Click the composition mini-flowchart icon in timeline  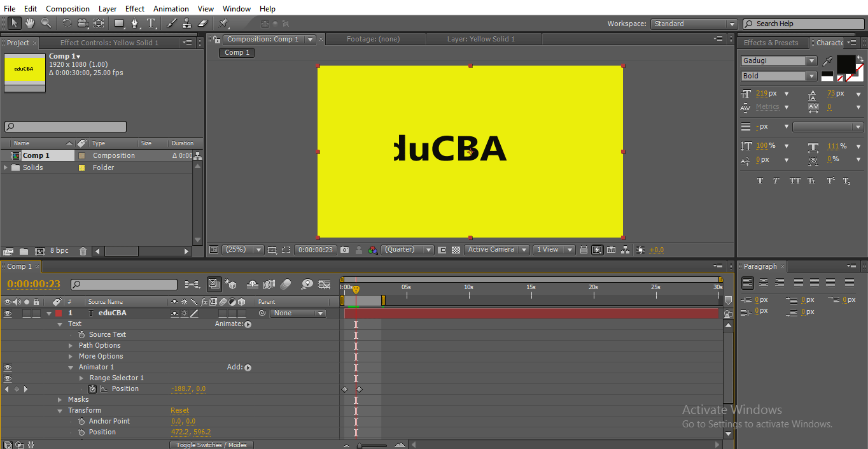click(x=192, y=284)
